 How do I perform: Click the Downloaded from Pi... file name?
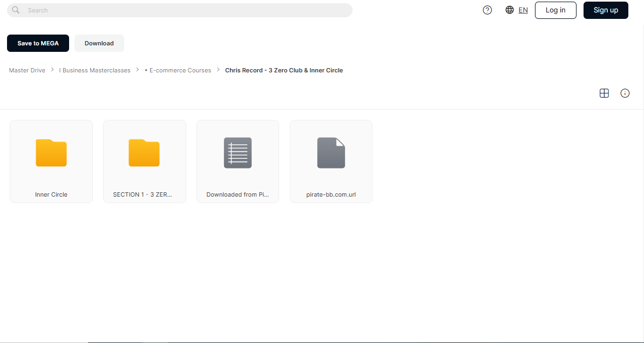(238, 194)
